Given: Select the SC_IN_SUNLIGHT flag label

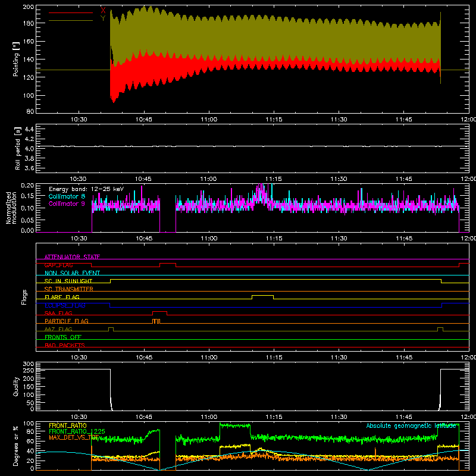Looking at the screenshot, I should pos(68,281).
